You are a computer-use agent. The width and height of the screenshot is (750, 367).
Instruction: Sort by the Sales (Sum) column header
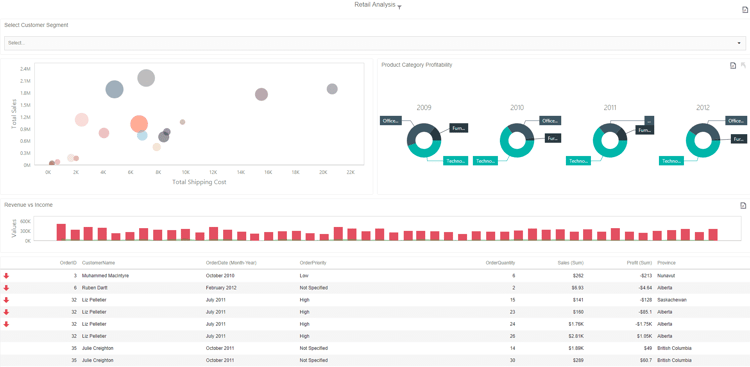coord(571,263)
